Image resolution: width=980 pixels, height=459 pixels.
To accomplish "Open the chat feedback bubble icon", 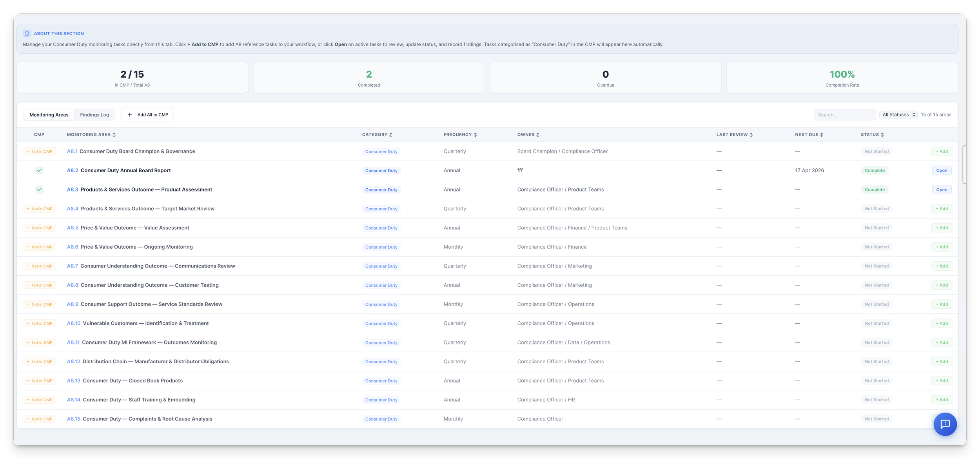I will point(945,424).
